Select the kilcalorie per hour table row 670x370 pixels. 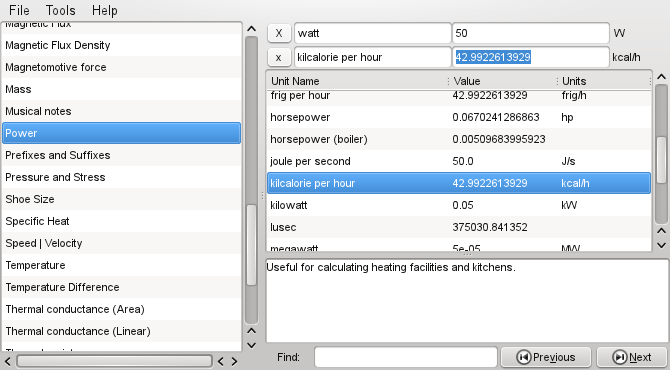(x=459, y=183)
